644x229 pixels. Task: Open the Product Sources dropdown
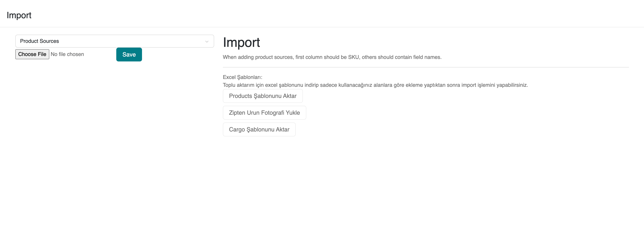tap(114, 41)
